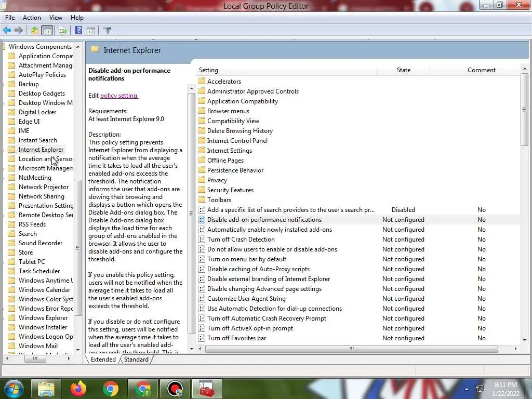Select 'Turn off ActiveX opt-in prompt' setting

tap(250, 328)
